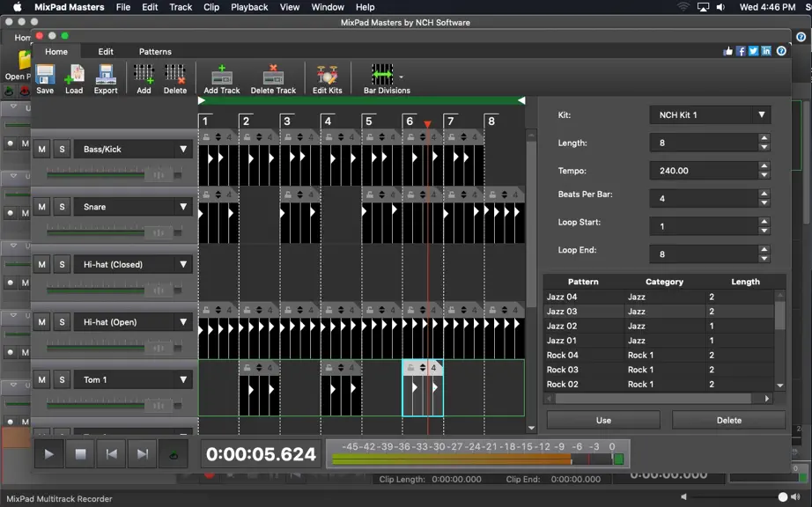Mute the Tom 1 track
The image size is (812, 507).
coord(42,379)
